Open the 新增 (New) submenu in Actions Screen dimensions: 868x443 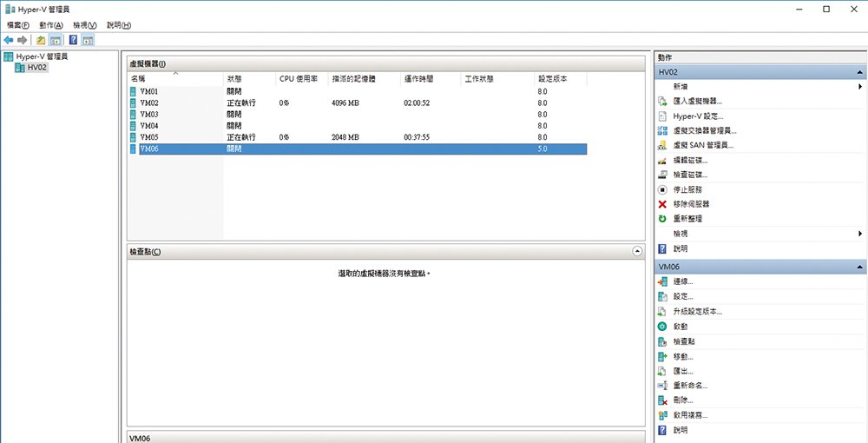click(860, 87)
